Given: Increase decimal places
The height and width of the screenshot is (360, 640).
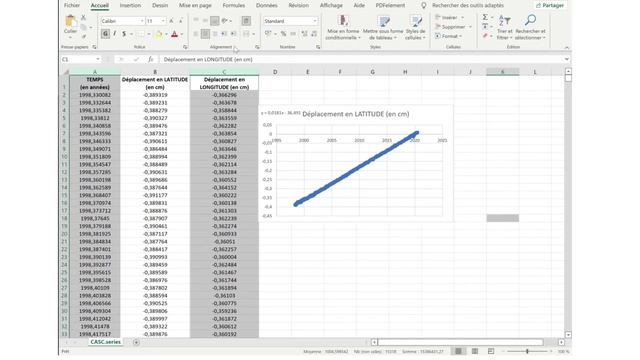Looking at the screenshot, I should tap(304, 34).
